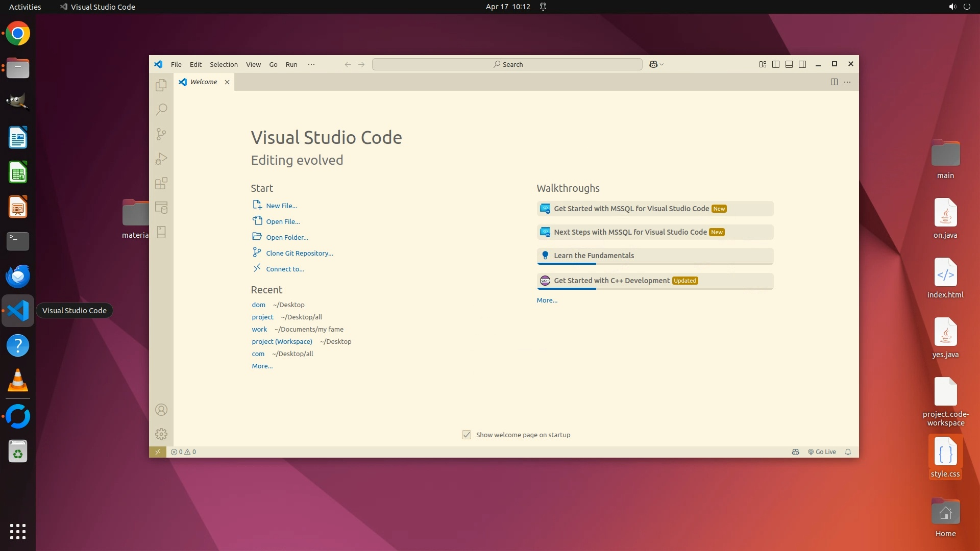980x551 pixels.
Task: Uncheck Show welcome page on startup
Action: coord(467,435)
